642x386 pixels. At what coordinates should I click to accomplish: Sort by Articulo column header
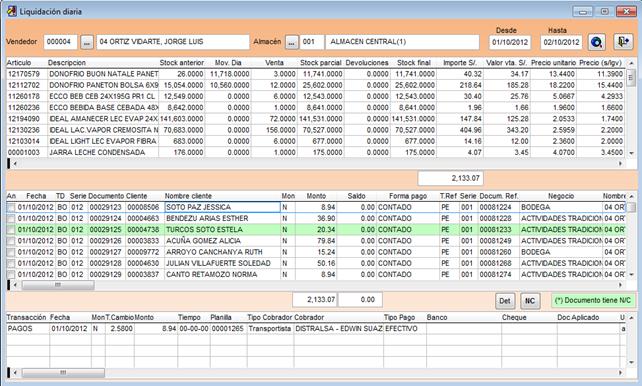(19, 63)
